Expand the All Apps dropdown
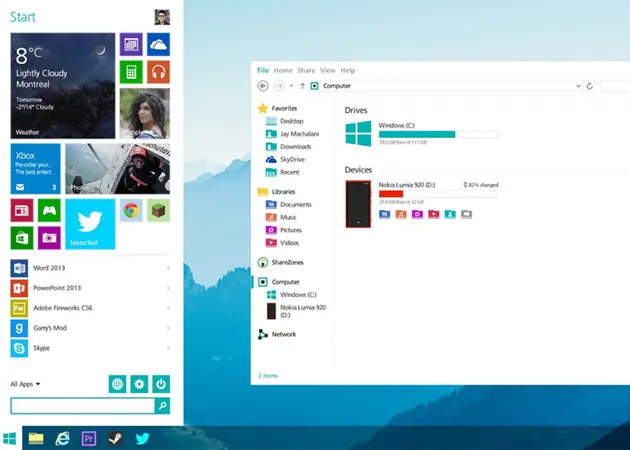 pos(25,384)
